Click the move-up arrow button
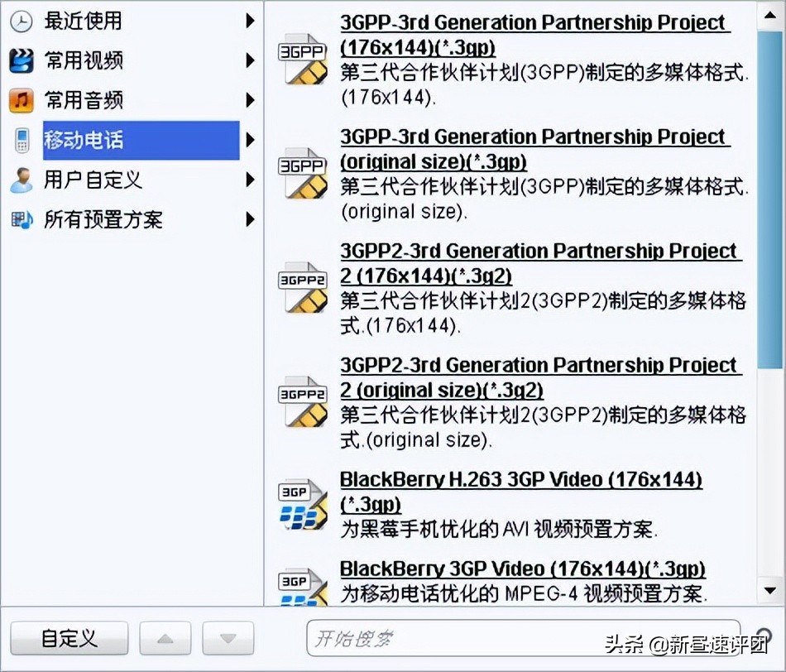The image size is (786, 672). pyautogui.click(x=165, y=638)
